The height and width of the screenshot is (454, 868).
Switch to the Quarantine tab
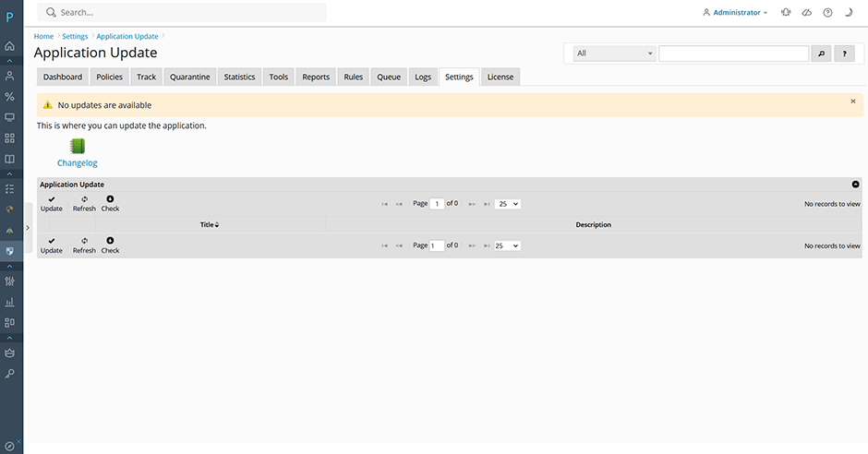(x=190, y=77)
